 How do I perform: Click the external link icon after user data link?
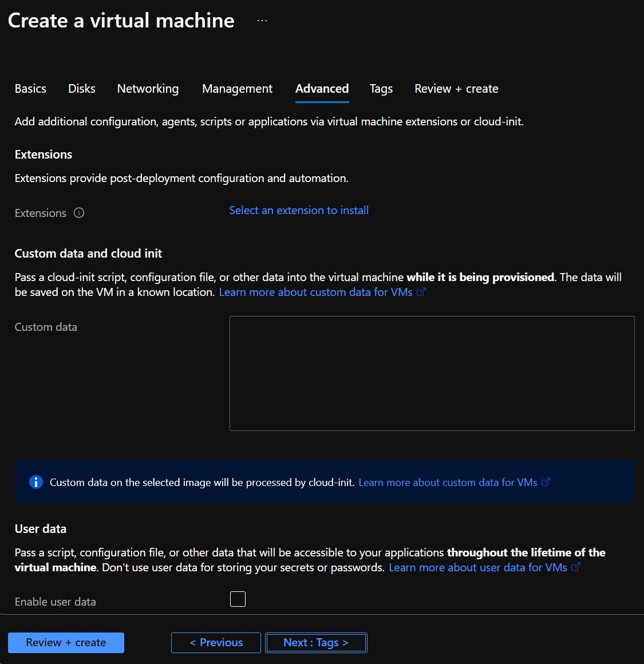point(576,567)
